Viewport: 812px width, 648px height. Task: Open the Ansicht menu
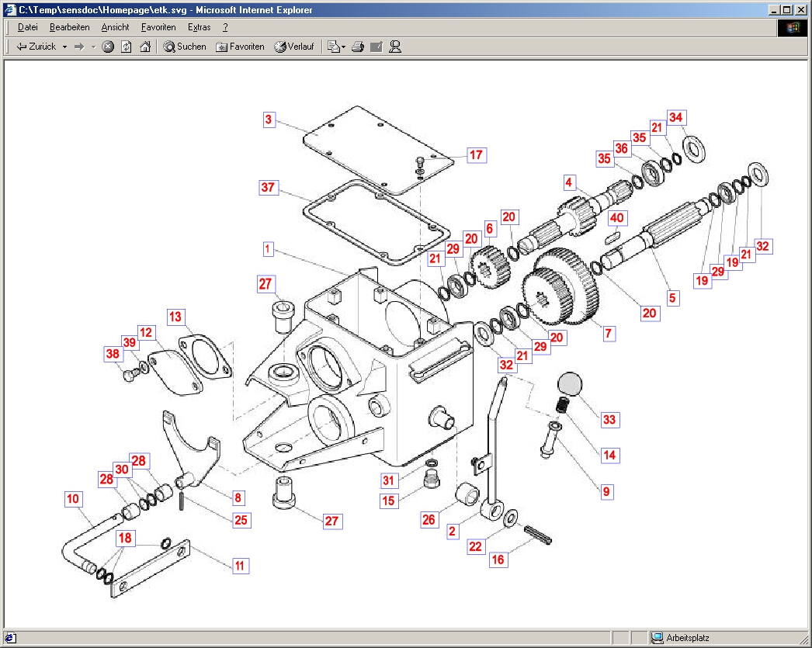(x=115, y=27)
